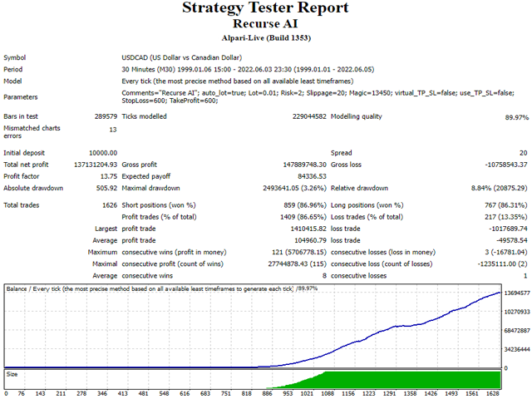Click the 'Balance / Every tick' chart caption
532x399 pixels.
pos(162,289)
